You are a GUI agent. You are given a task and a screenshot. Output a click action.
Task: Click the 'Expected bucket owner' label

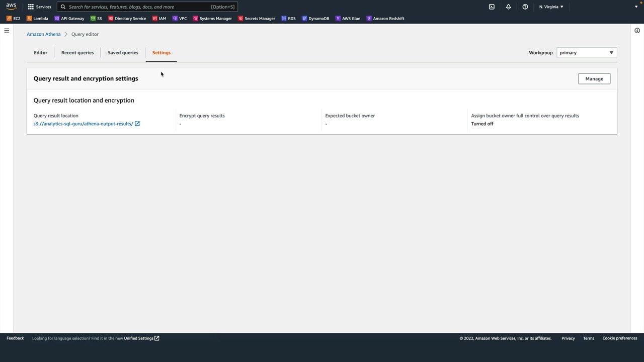pyautogui.click(x=350, y=116)
